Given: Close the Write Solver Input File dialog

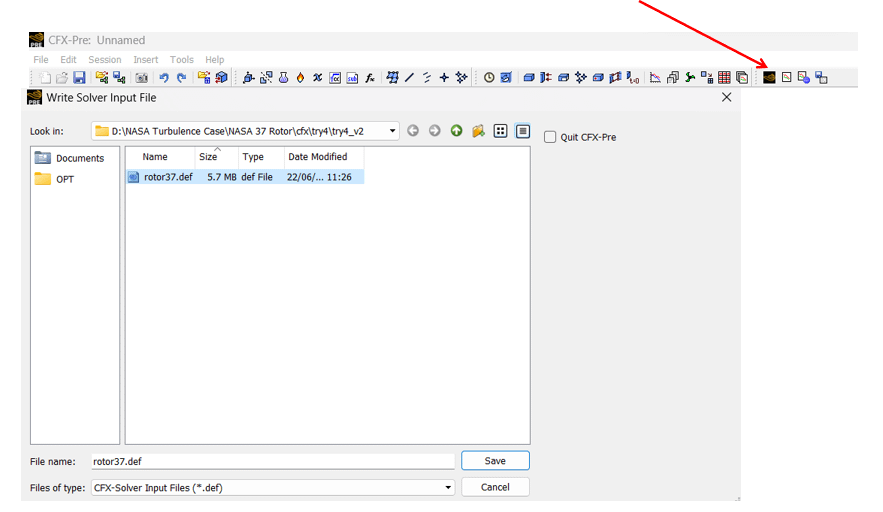Looking at the screenshot, I should [726, 97].
